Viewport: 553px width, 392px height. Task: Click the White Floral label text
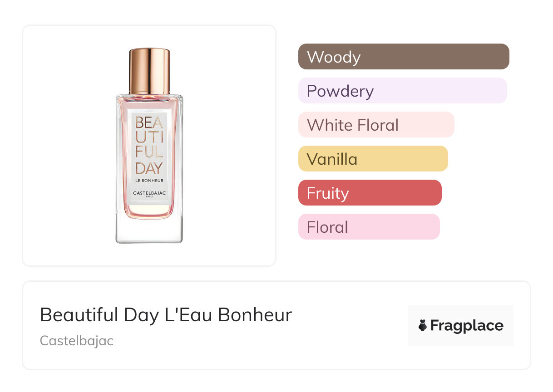(353, 125)
